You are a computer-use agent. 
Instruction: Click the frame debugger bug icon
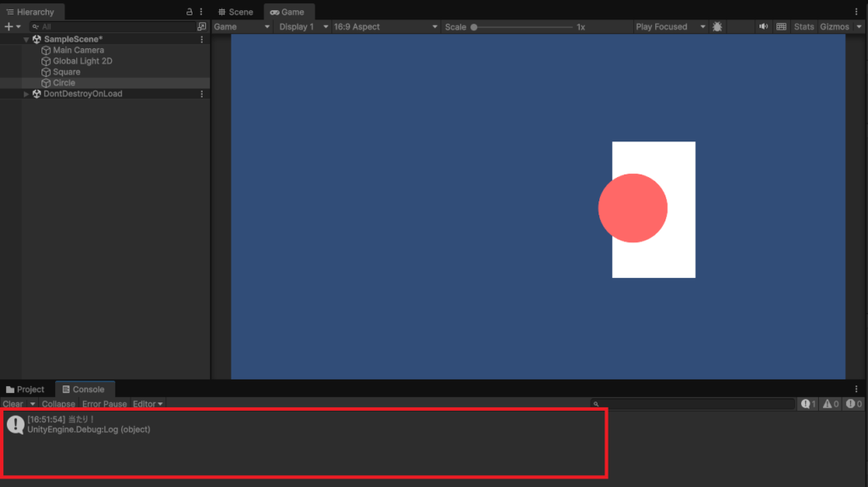click(x=717, y=27)
